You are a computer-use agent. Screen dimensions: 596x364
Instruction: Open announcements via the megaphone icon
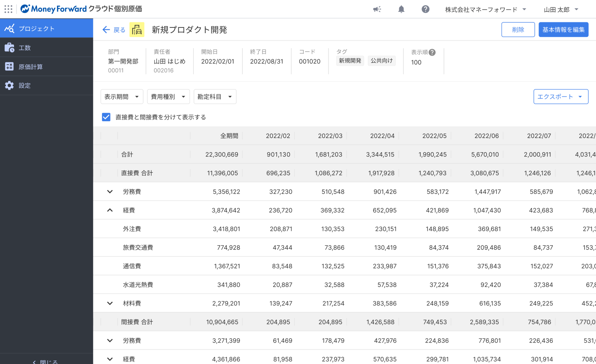(x=377, y=9)
